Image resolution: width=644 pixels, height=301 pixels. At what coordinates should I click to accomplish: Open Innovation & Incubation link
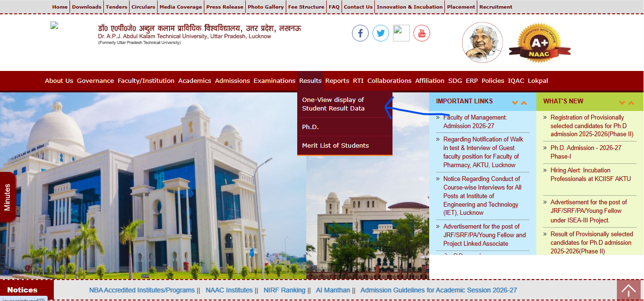pyautogui.click(x=410, y=7)
